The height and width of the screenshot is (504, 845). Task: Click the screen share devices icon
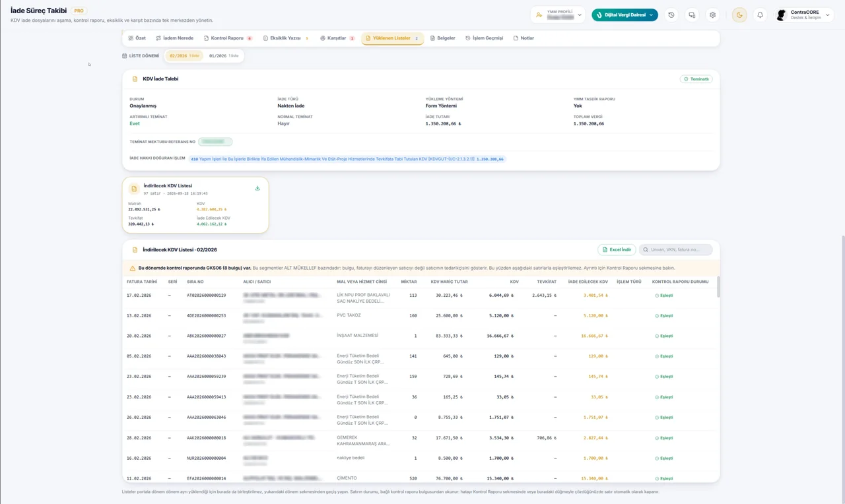pyautogui.click(x=692, y=15)
